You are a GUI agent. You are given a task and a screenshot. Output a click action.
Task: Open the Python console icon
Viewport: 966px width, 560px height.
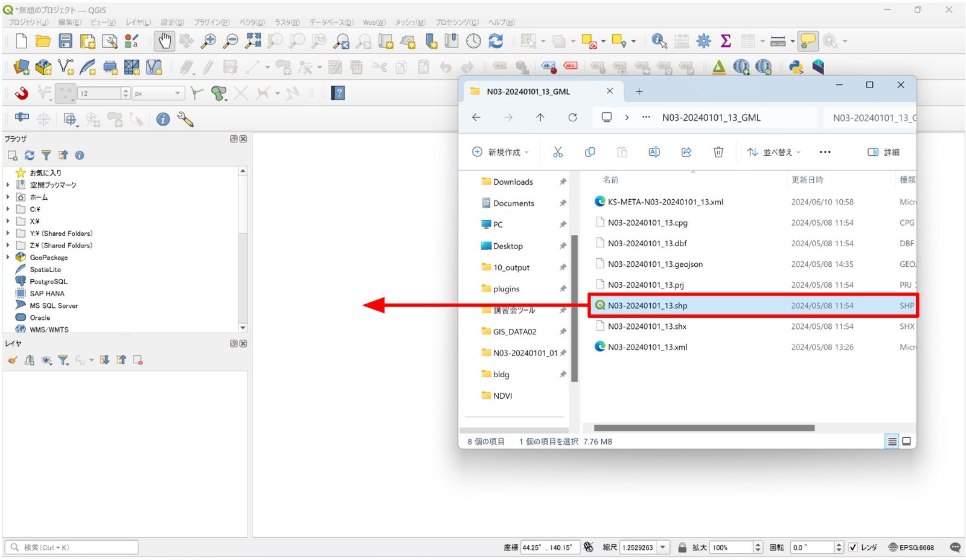tap(796, 67)
